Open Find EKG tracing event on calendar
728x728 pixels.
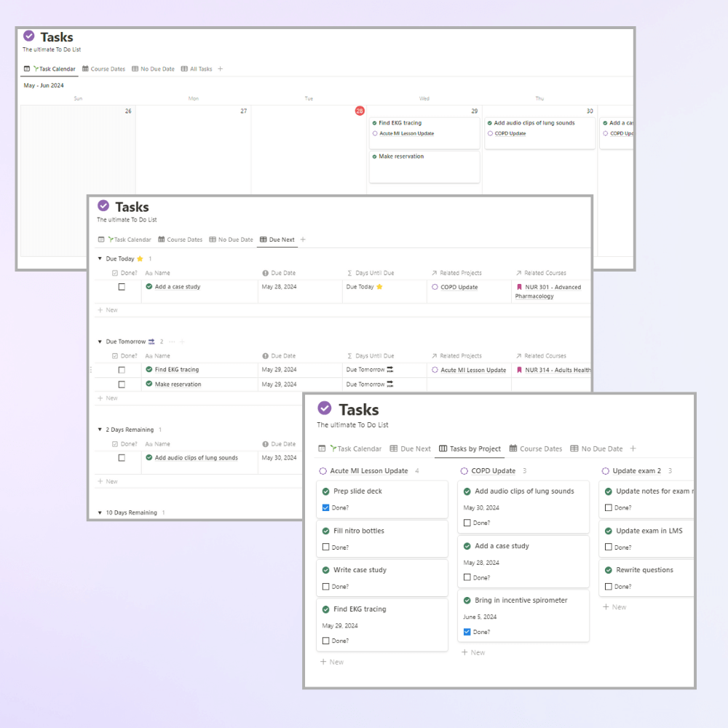click(400, 123)
